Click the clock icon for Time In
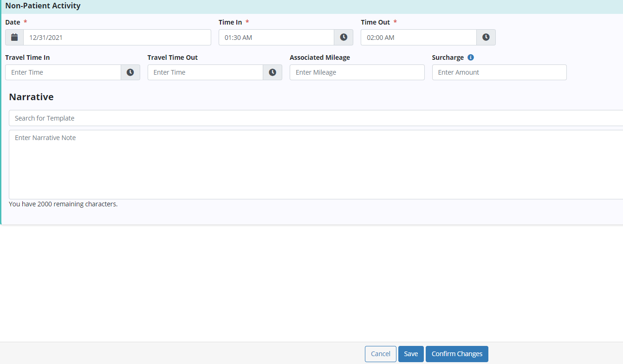 pyautogui.click(x=344, y=38)
